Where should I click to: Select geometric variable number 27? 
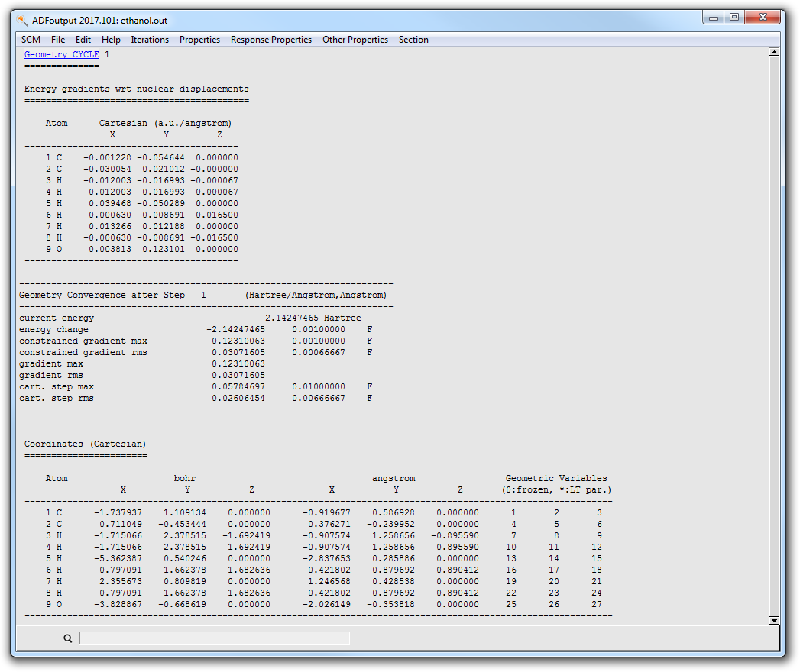click(597, 604)
